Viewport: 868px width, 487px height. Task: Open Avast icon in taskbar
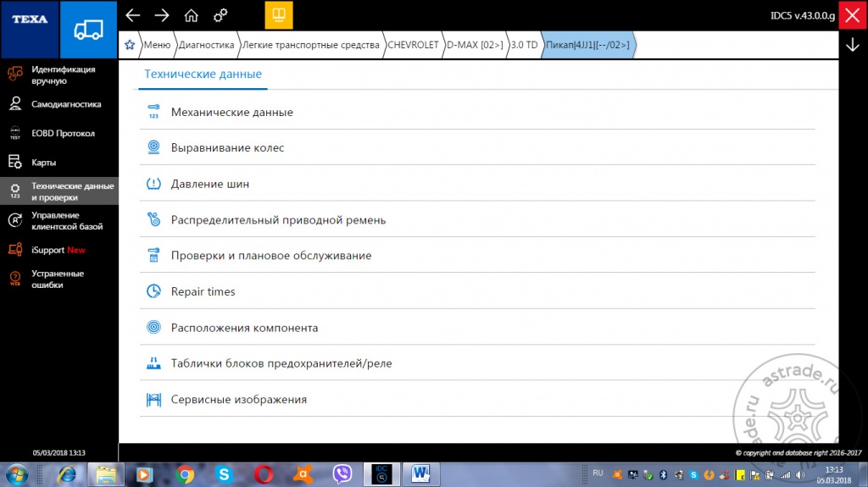303,475
